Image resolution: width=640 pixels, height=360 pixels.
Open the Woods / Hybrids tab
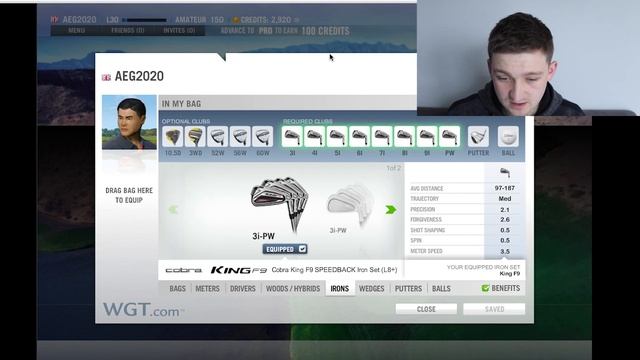coord(293,289)
